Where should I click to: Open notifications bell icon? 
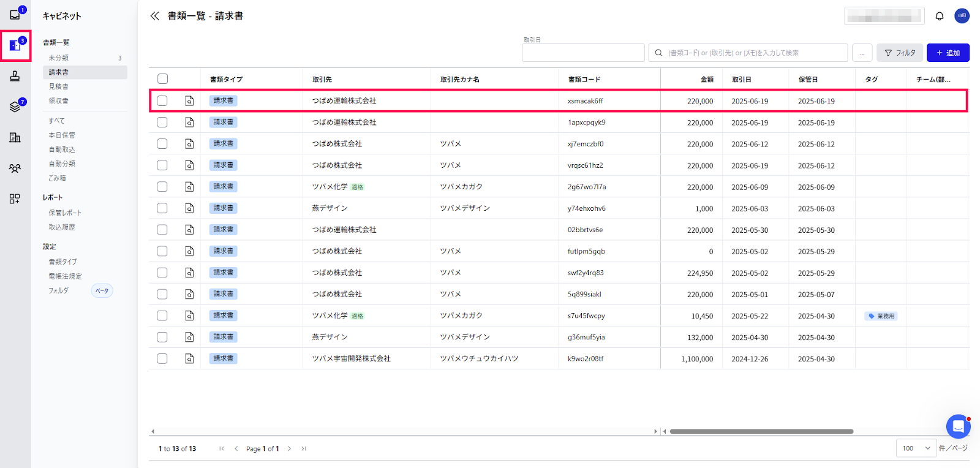939,16
